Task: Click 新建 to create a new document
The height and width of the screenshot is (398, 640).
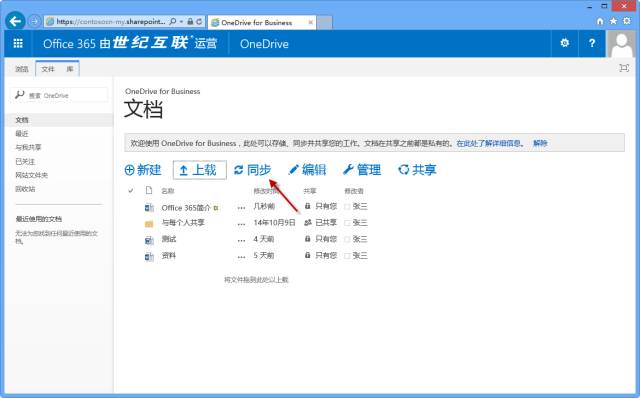Action: [143, 170]
